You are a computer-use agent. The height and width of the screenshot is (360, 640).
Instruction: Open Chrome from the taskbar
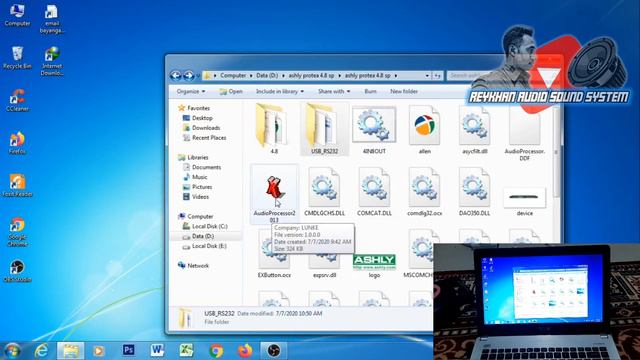[216, 351]
